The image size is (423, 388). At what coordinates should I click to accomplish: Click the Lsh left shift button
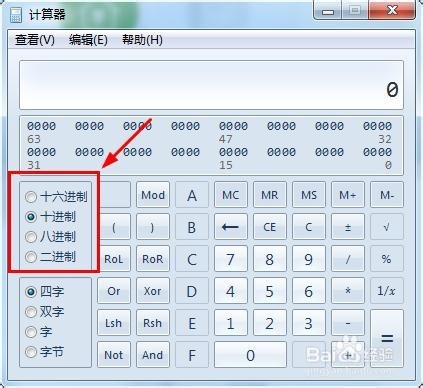pos(114,323)
